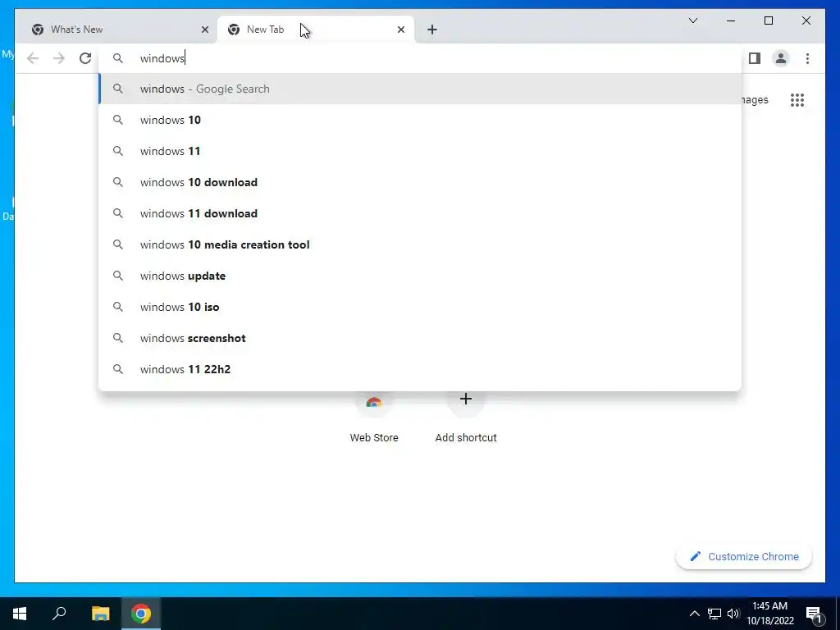Pick the 'windows screenshot' suggestion
840x630 pixels.
(x=420, y=338)
